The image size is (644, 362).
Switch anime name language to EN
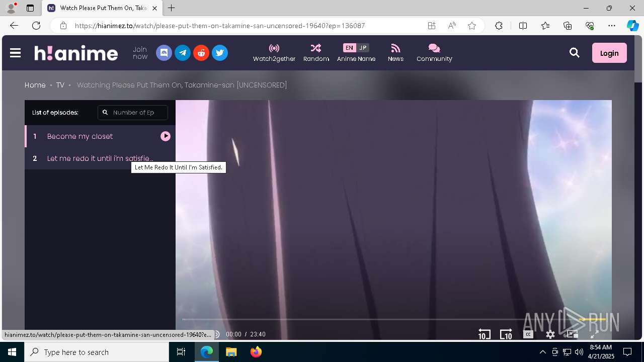349,48
